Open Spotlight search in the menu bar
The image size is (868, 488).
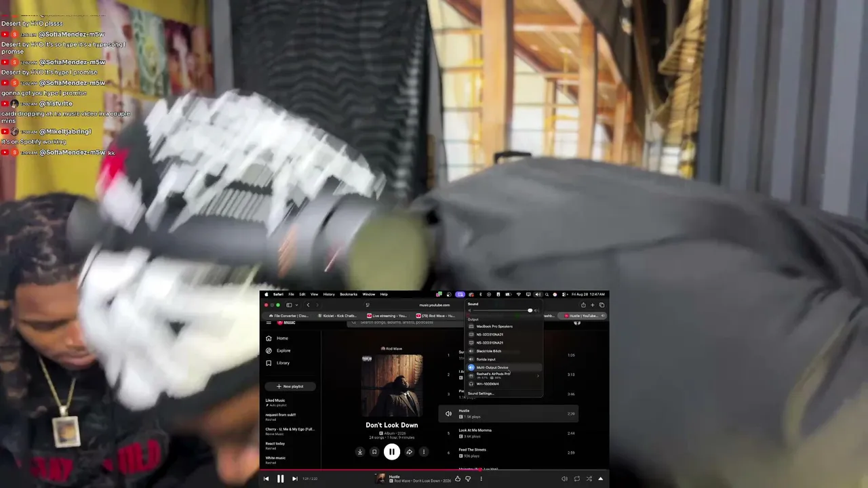[x=547, y=294]
